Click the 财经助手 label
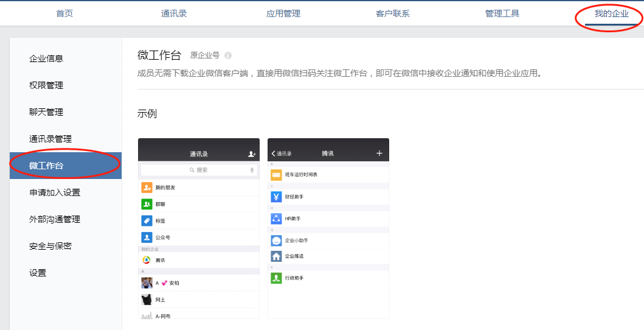This screenshot has height=330, width=644. 294,197
